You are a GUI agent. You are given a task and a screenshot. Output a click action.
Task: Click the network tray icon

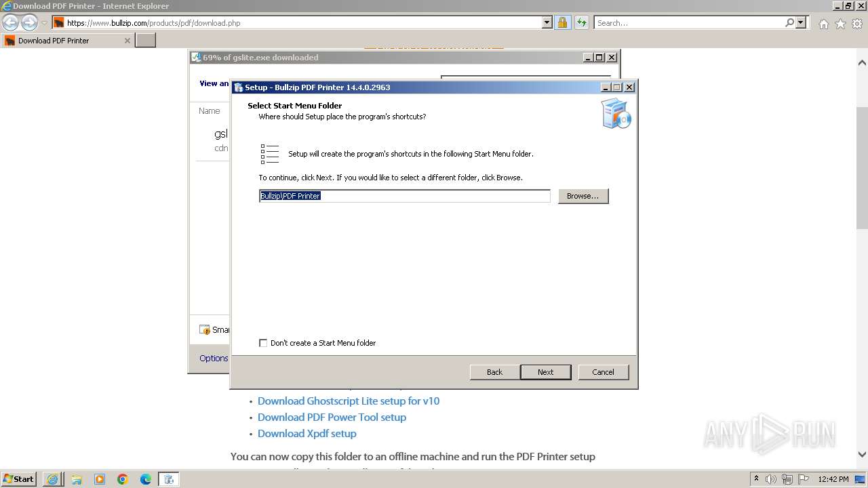[x=787, y=479]
